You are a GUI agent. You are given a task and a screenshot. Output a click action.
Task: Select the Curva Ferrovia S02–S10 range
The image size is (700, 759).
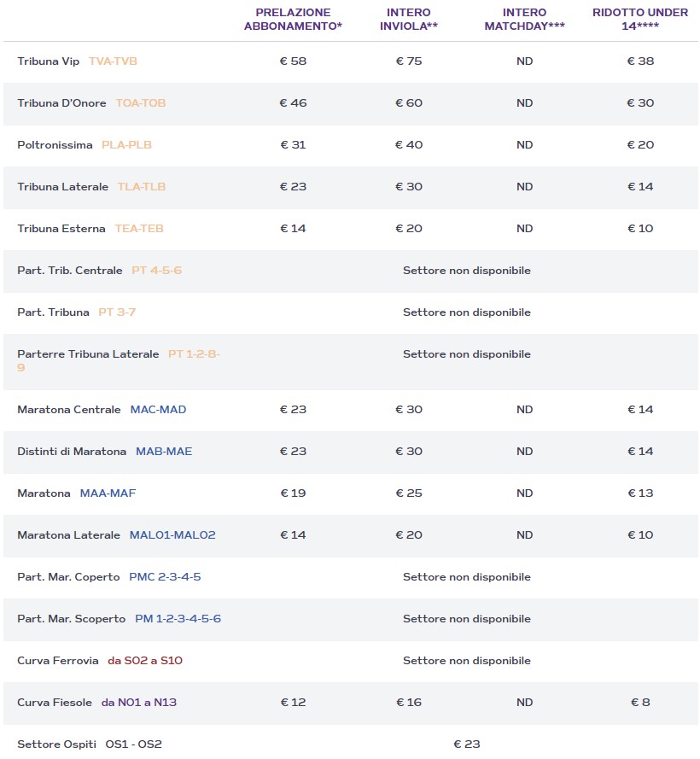145,661
